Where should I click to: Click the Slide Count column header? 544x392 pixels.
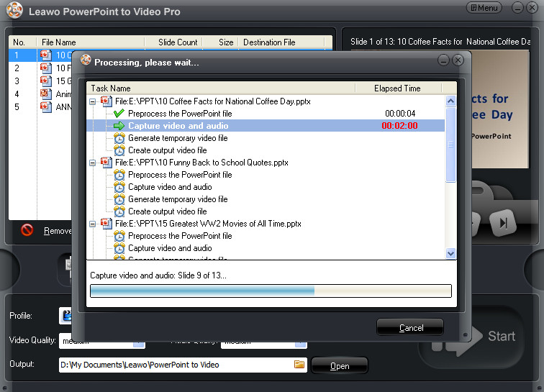coord(173,42)
